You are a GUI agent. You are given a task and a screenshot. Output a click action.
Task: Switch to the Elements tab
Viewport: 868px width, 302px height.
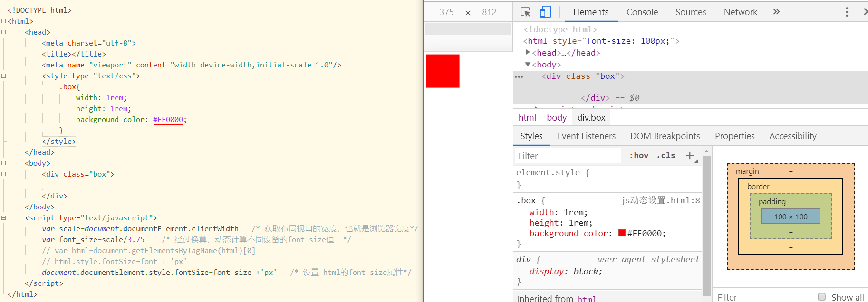coord(591,12)
